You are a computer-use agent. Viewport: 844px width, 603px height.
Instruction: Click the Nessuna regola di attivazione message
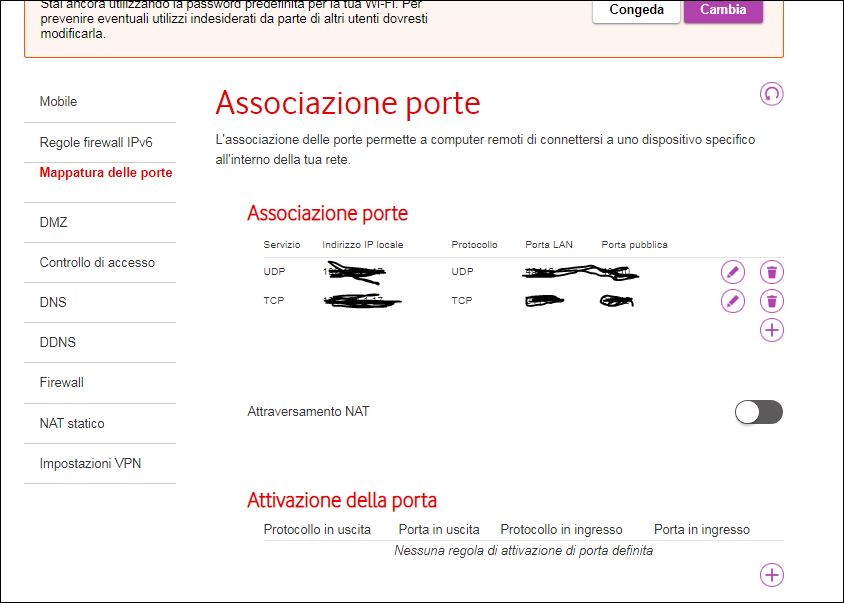(523, 551)
